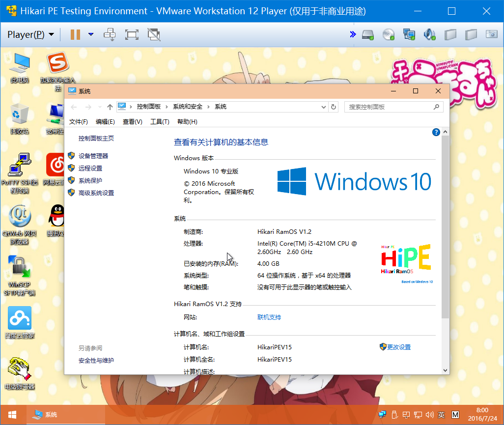Image resolution: width=504 pixels, height=425 pixels.
Task: Open recent locations dropdown next to forward arrow
Action: pos(100,107)
